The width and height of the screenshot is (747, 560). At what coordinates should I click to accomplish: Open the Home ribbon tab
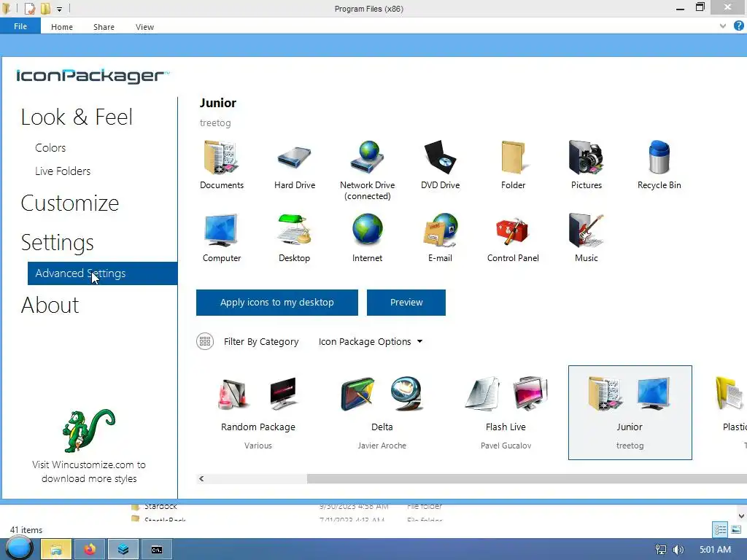coord(62,27)
